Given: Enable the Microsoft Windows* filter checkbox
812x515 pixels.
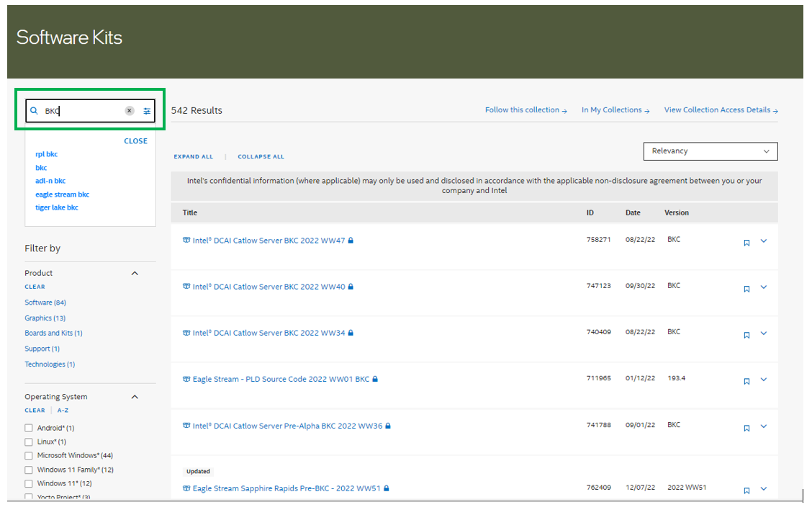Looking at the screenshot, I should (29, 456).
